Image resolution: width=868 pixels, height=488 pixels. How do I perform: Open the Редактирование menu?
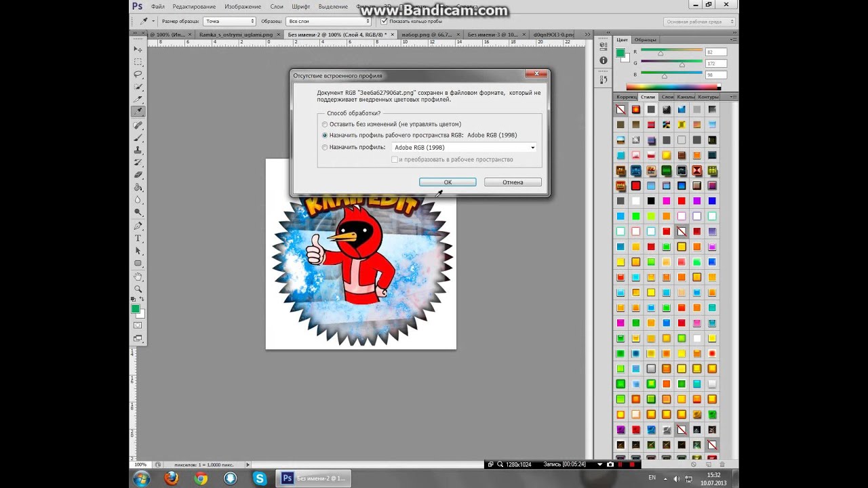tap(194, 6)
